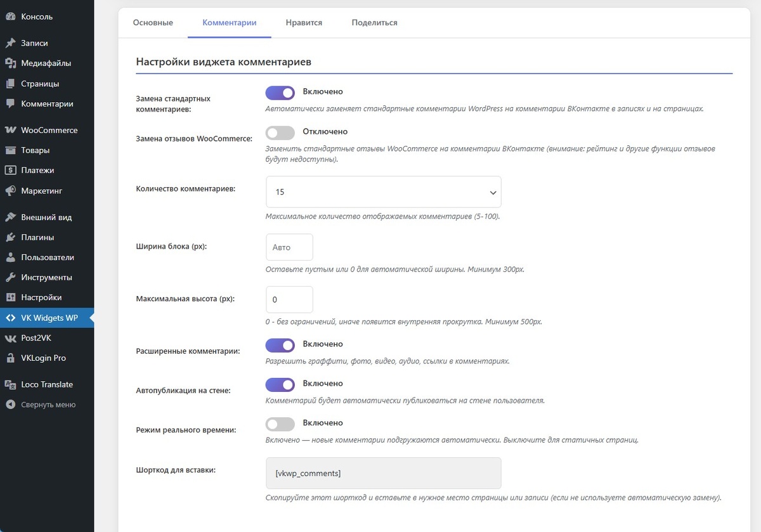Screen dimensions: 761x532
Task: Disable Автопубликация на стене switch
Action: 280,384
